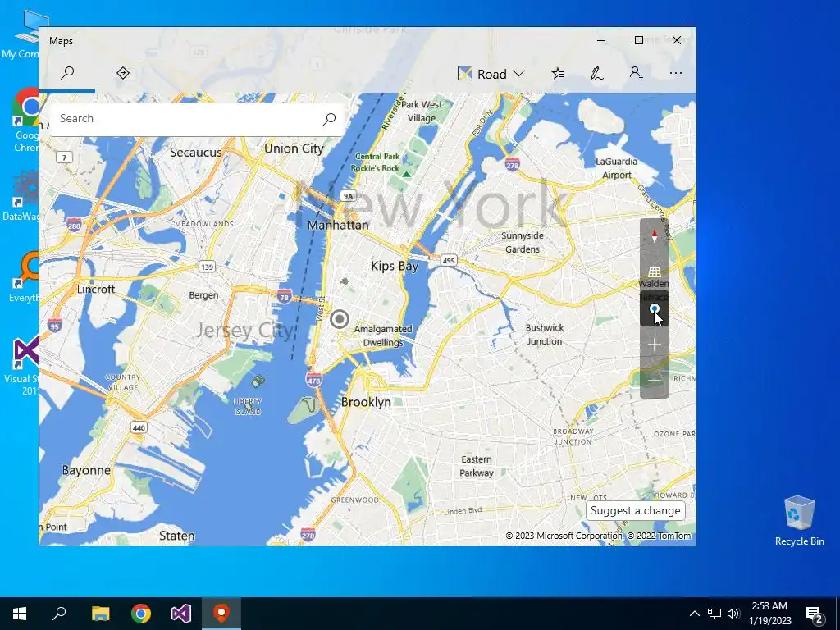
Task: Click the Interstate 280 shield
Action: pyautogui.click(x=74, y=226)
